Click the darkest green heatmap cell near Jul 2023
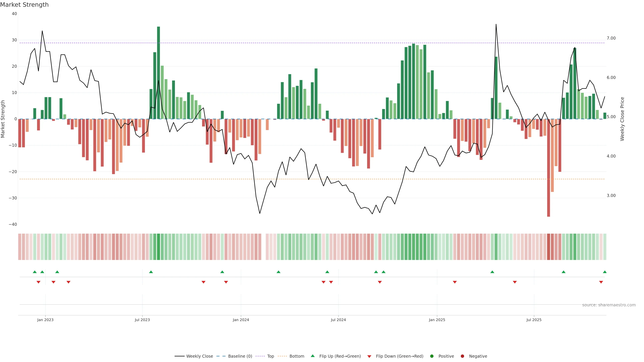Viewport: 644px width, 362px height. click(x=158, y=247)
